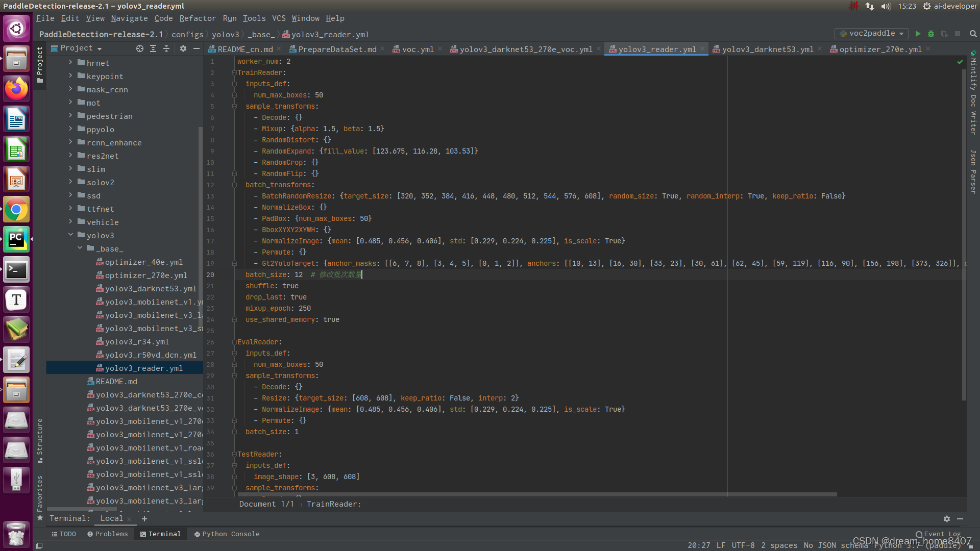Image resolution: width=980 pixels, height=551 pixels.
Task: Open Terminal app from the dock
Action: (16, 269)
